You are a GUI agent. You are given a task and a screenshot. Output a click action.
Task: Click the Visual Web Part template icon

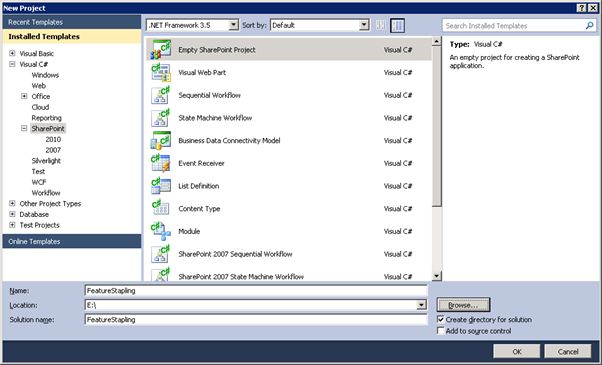(x=160, y=72)
